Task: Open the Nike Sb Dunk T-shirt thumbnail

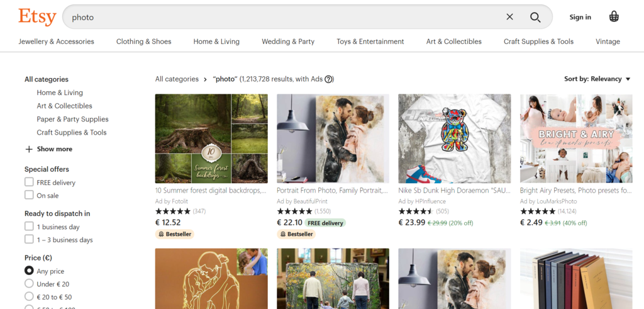Action: (455, 138)
